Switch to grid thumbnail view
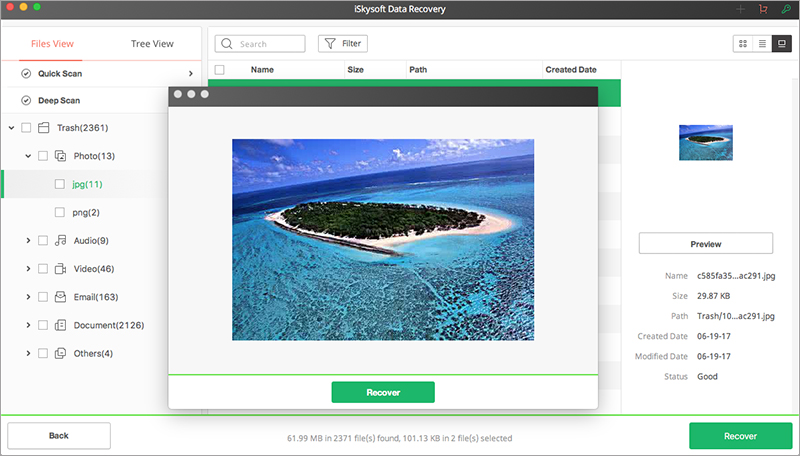 (x=742, y=44)
